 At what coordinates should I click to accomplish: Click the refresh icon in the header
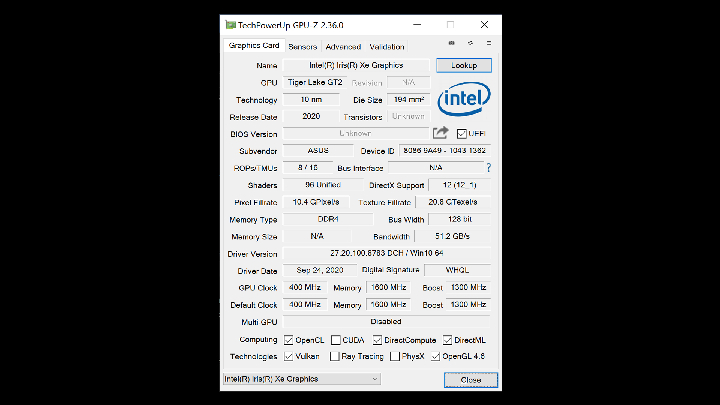470,43
